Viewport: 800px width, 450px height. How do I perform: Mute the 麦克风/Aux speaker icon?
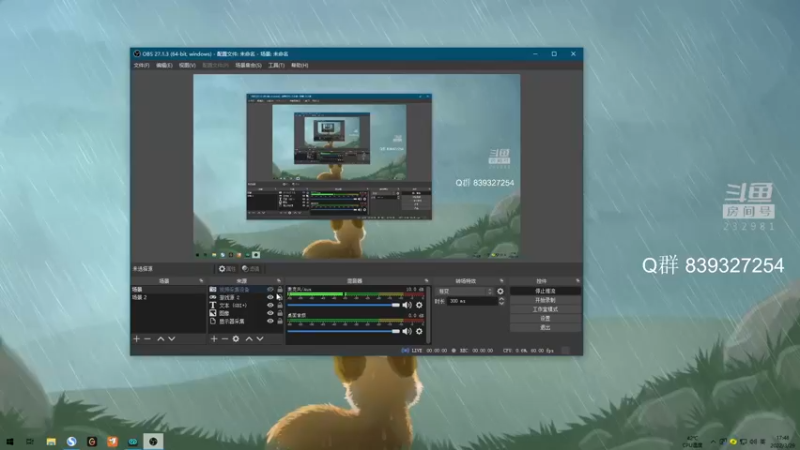coord(407,305)
